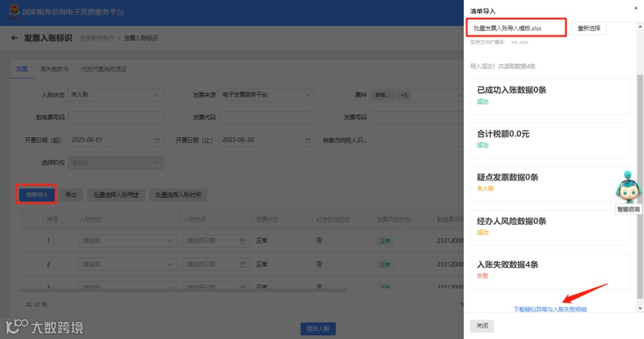Click the 发票号码 input field

(x=416, y=118)
